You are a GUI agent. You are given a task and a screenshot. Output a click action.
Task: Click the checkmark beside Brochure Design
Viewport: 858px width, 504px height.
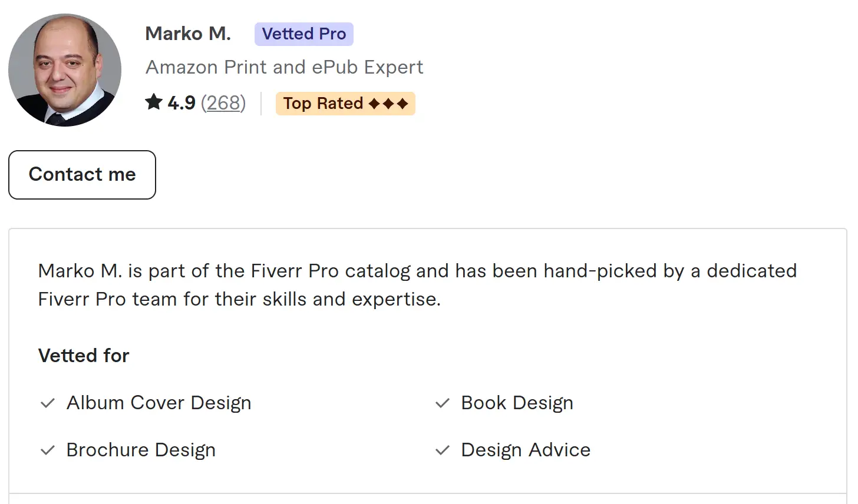pos(48,450)
